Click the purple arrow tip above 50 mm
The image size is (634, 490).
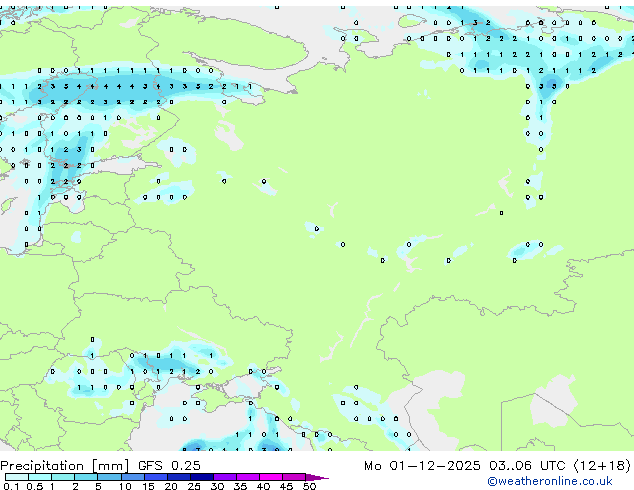317,477
